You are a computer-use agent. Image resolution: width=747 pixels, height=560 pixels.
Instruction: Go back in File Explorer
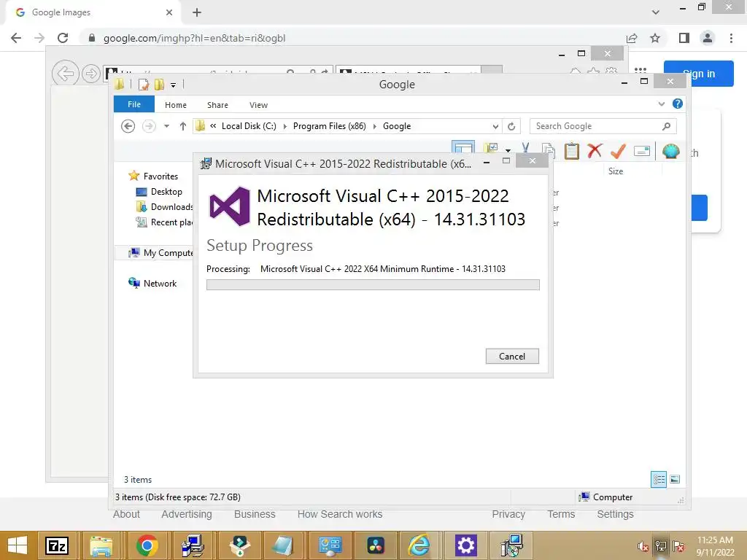(128, 126)
